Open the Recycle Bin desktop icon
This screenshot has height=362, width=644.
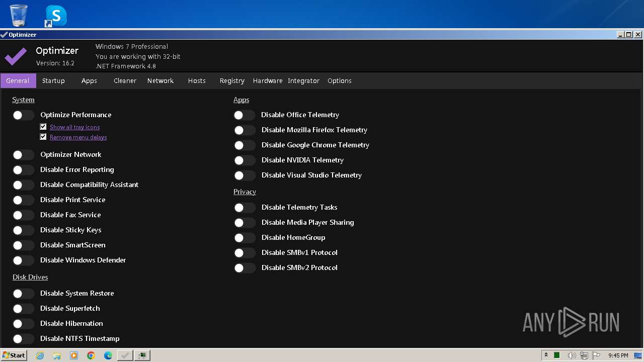point(19,15)
